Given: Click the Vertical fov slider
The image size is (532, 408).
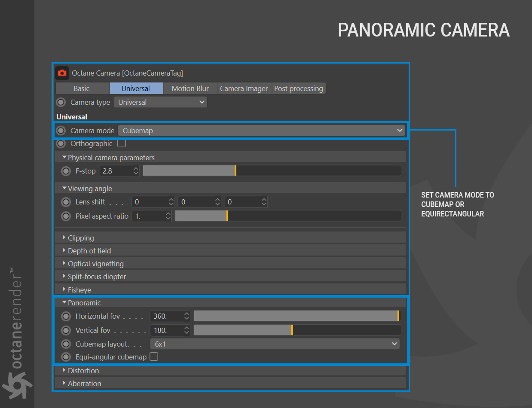Looking at the screenshot, I should (297, 330).
